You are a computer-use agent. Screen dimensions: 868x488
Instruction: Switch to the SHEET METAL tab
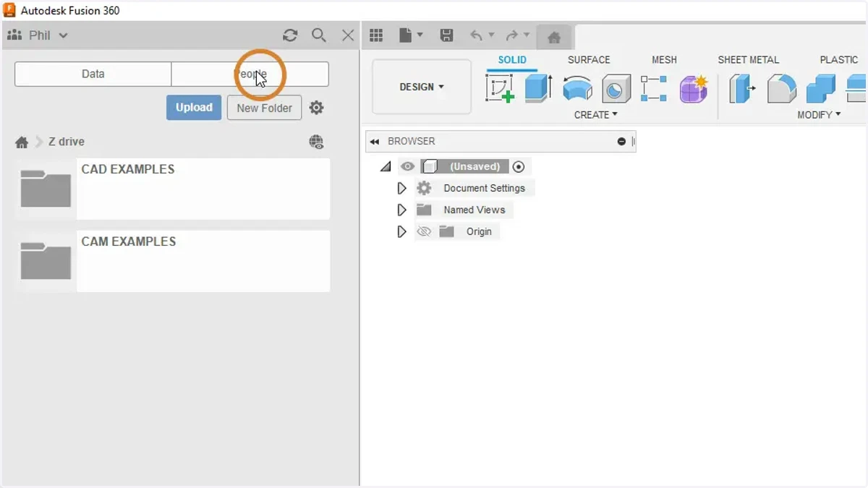tap(749, 60)
